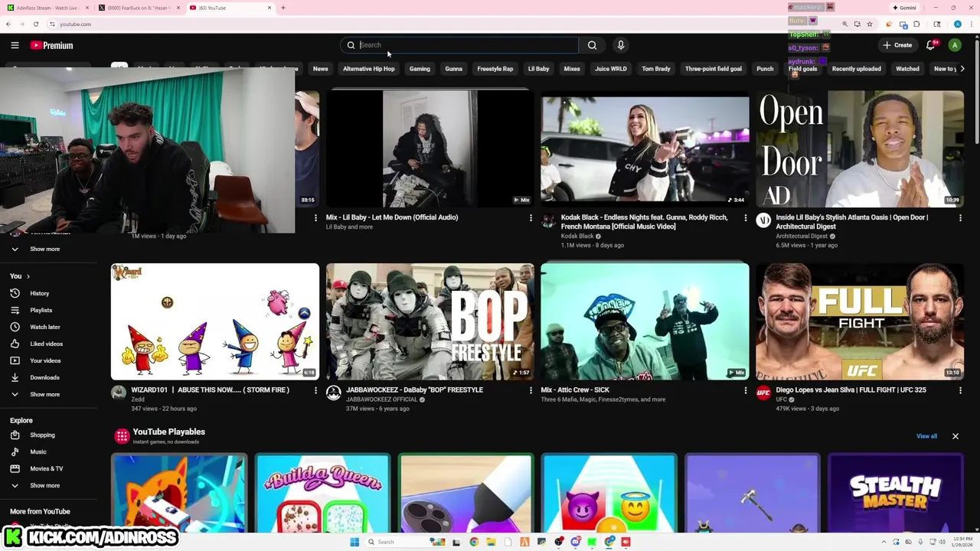The image size is (980, 551).
Task: Open Shopping under Explore
Action: pos(42,435)
